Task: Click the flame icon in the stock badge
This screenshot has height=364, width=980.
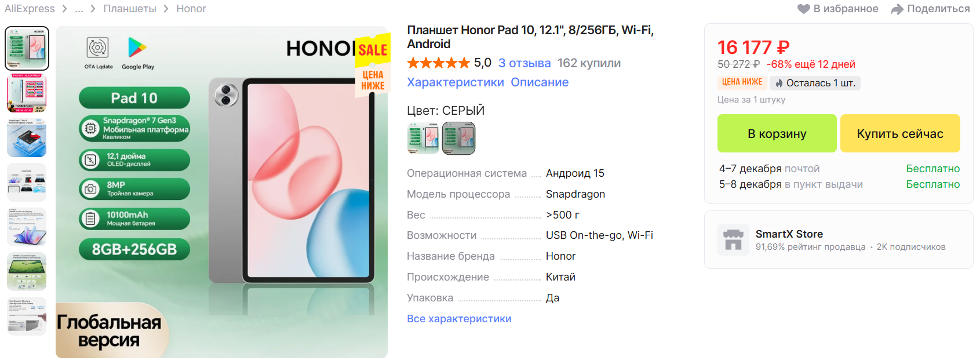Action: (779, 83)
